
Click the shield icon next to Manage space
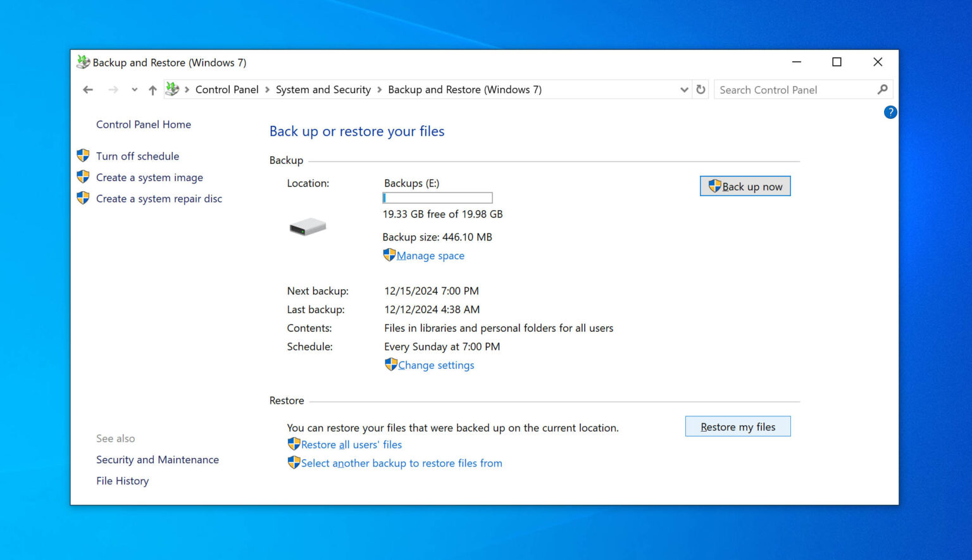coord(390,254)
